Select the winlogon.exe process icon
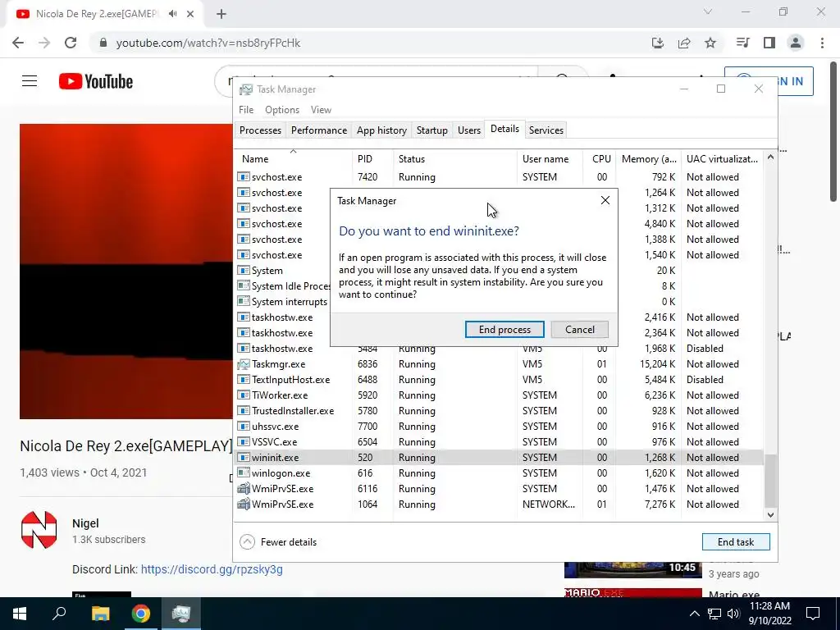The height and width of the screenshot is (630, 840). coord(244,473)
